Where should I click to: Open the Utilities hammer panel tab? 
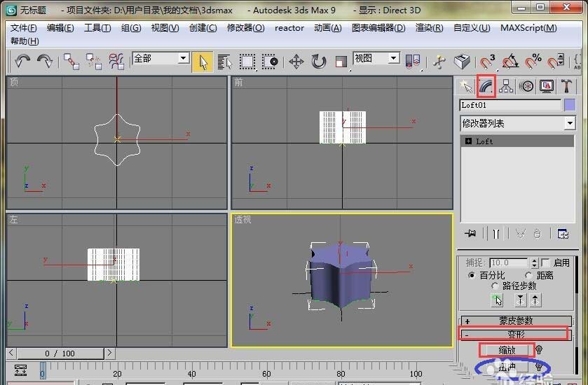(x=567, y=86)
